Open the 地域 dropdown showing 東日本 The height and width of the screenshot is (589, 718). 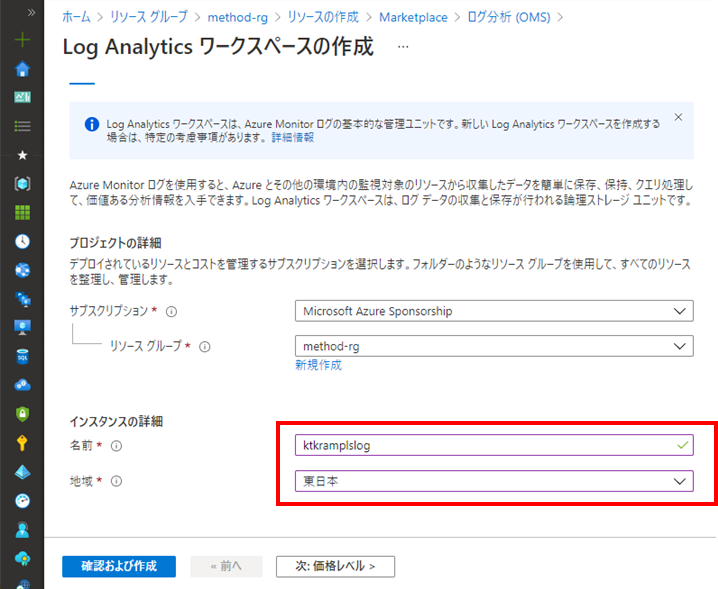[494, 481]
